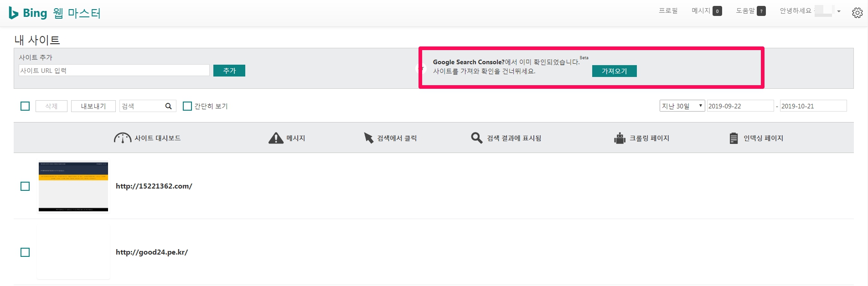This screenshot has height=286, width=868.
Task: Click the messages warning triangle icon
Action: (276, 138)
